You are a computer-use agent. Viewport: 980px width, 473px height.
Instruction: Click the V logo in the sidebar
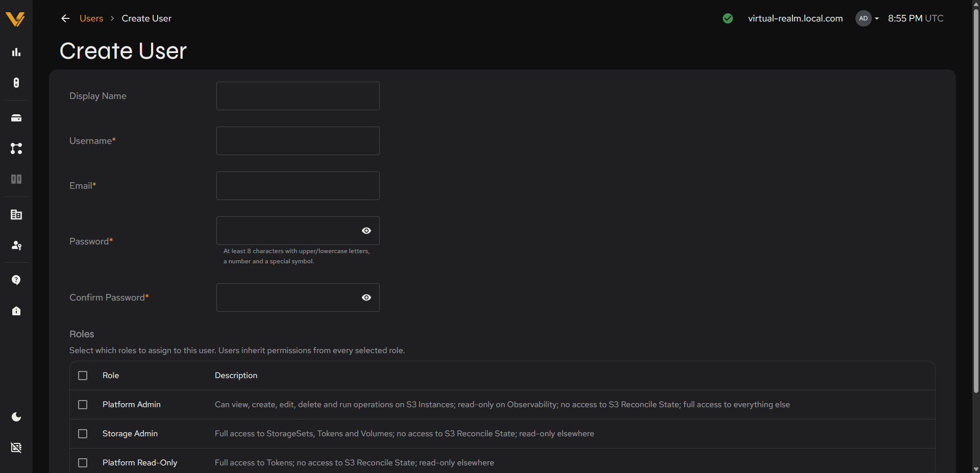pos(15,19)
